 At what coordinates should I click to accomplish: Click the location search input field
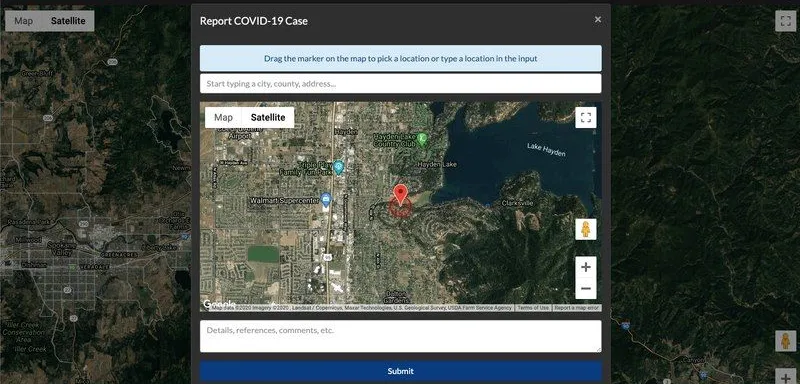click(401, 84)
